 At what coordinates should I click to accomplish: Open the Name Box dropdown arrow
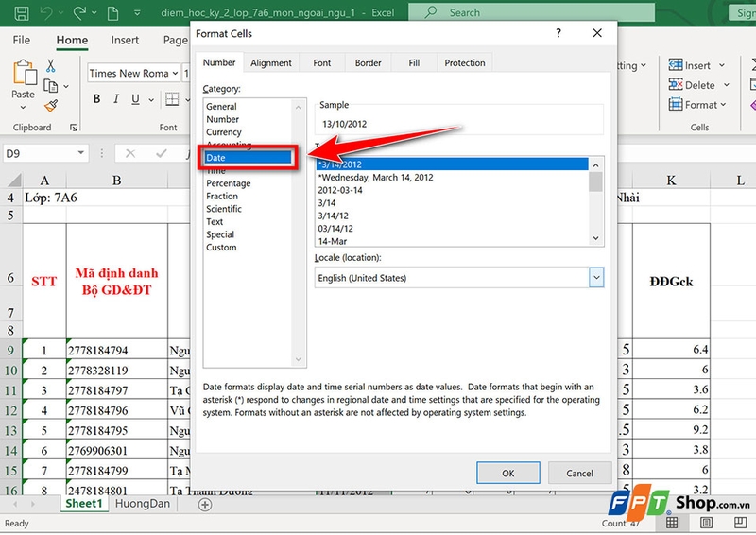(x=81, y=153)
